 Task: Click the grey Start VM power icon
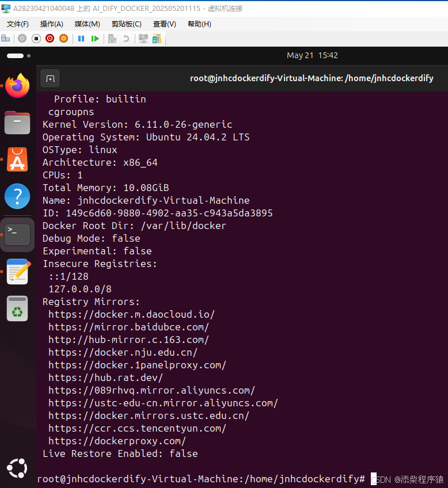coord(22,39)
